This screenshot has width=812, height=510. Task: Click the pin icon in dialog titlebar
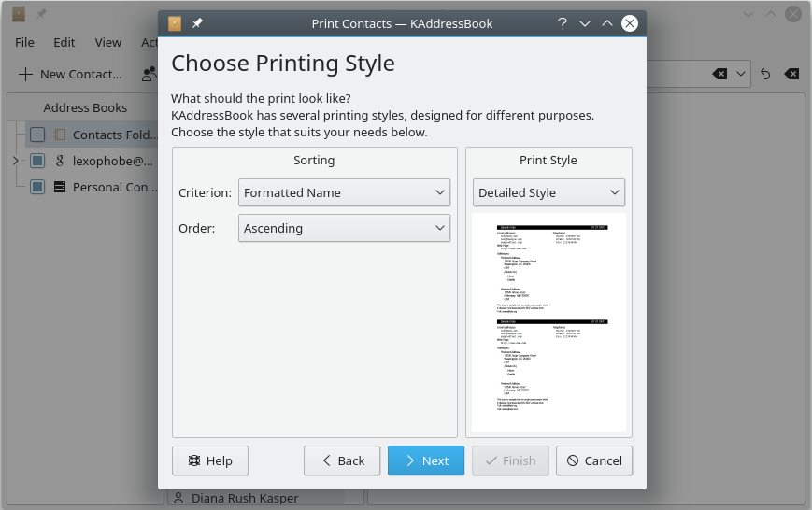[197, 23]
